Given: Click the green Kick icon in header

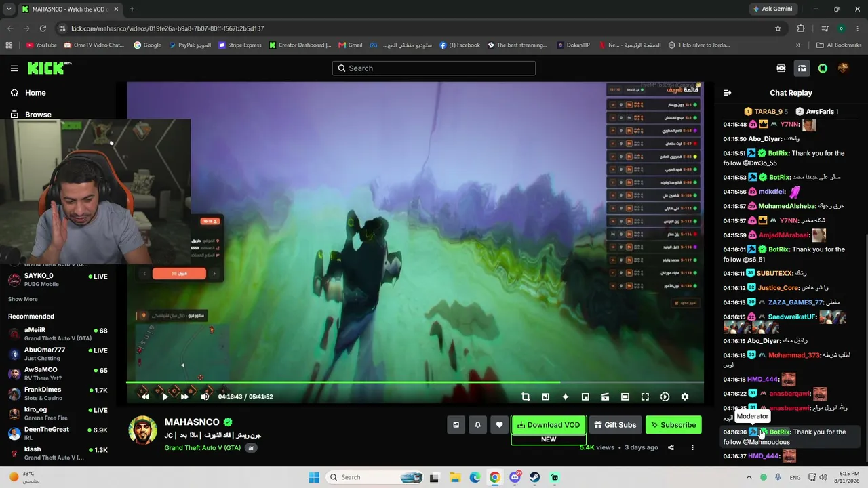Looking at the screenshot, I should (823, 68).
